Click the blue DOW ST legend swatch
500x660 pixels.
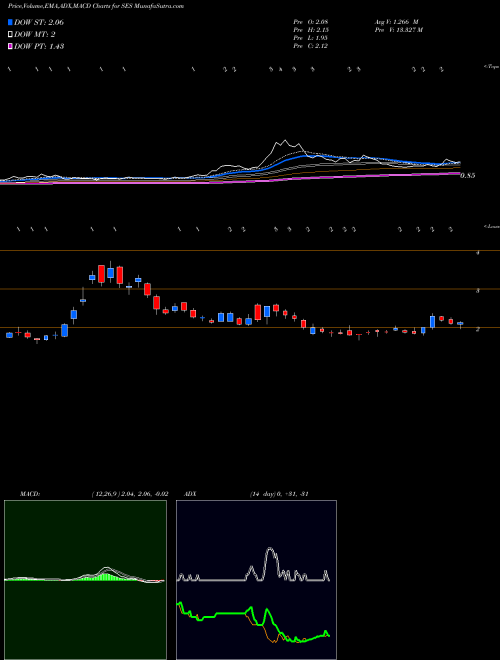[x=10, y=22]
